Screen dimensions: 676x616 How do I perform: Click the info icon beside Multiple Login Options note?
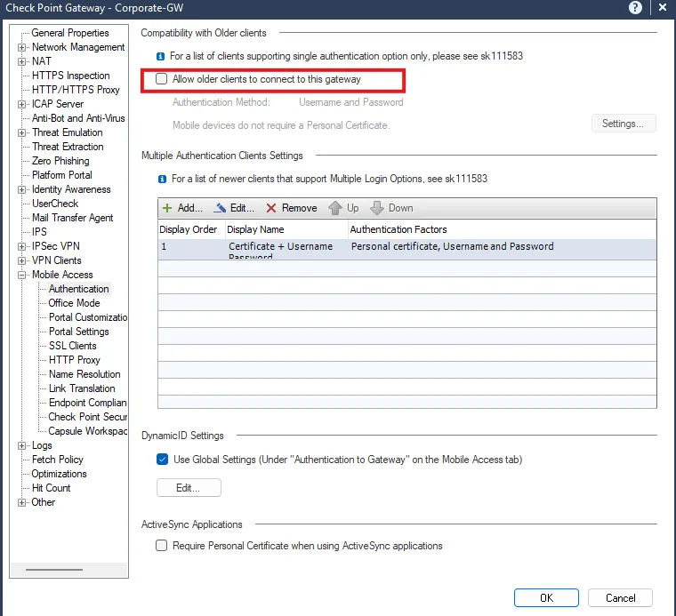click(x=162, y=179)
